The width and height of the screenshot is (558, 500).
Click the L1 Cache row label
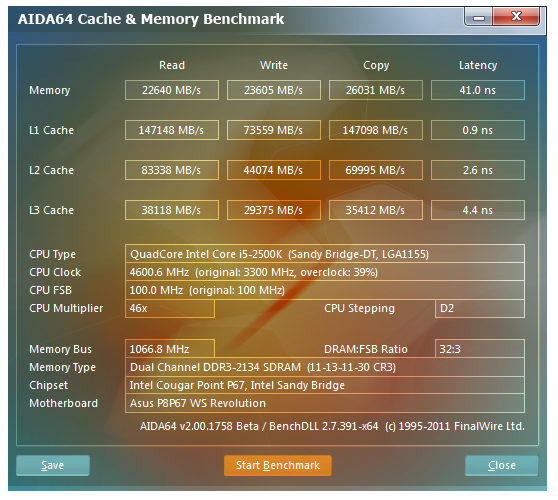51,130
